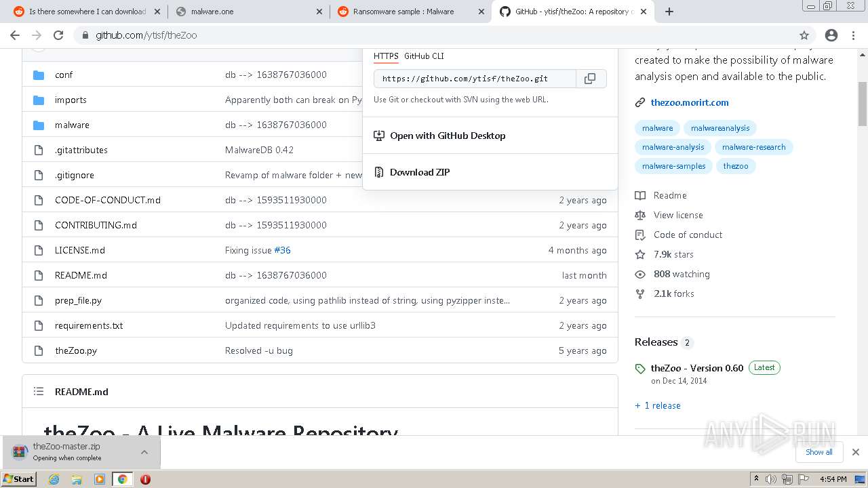The width and height of the screenshot is (868, 488).
Task: Open .gitignore file
Action: pos(75,175)
